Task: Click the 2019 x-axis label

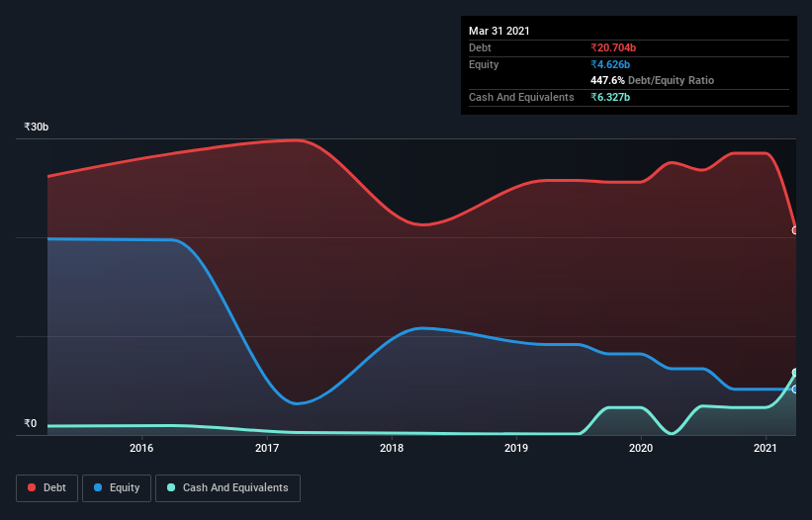Action: click(516, 448)
